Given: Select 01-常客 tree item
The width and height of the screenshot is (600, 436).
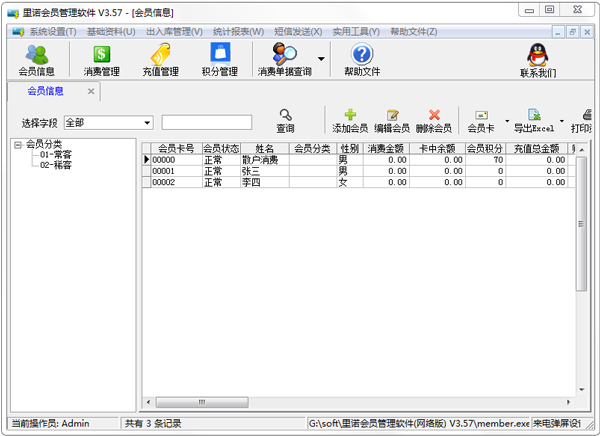Looking at the screenshot, I should (x=56, y=155).
